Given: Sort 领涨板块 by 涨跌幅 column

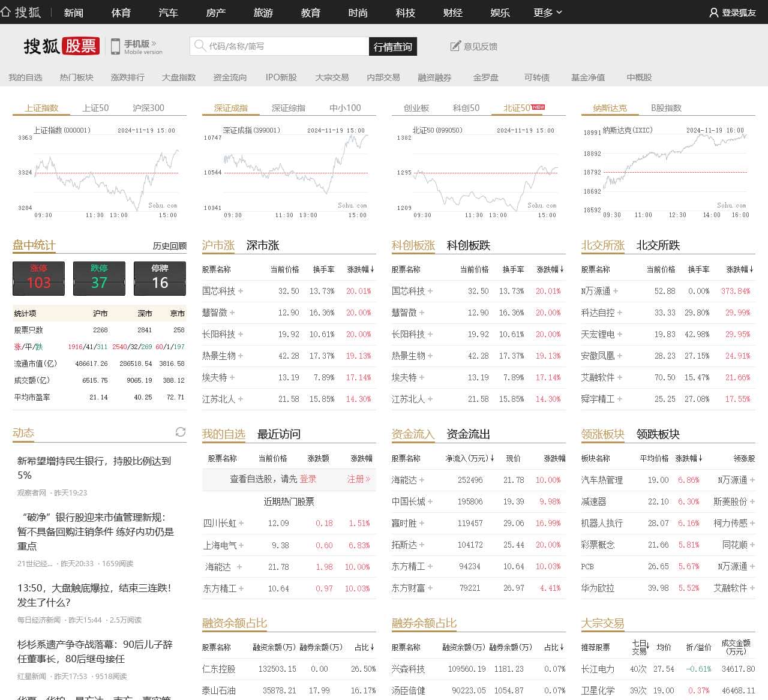Looking at the screenshot, I should coord(689,458).
